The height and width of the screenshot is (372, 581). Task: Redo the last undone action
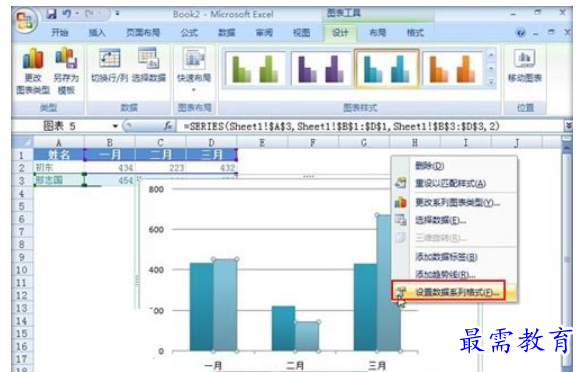89,14
